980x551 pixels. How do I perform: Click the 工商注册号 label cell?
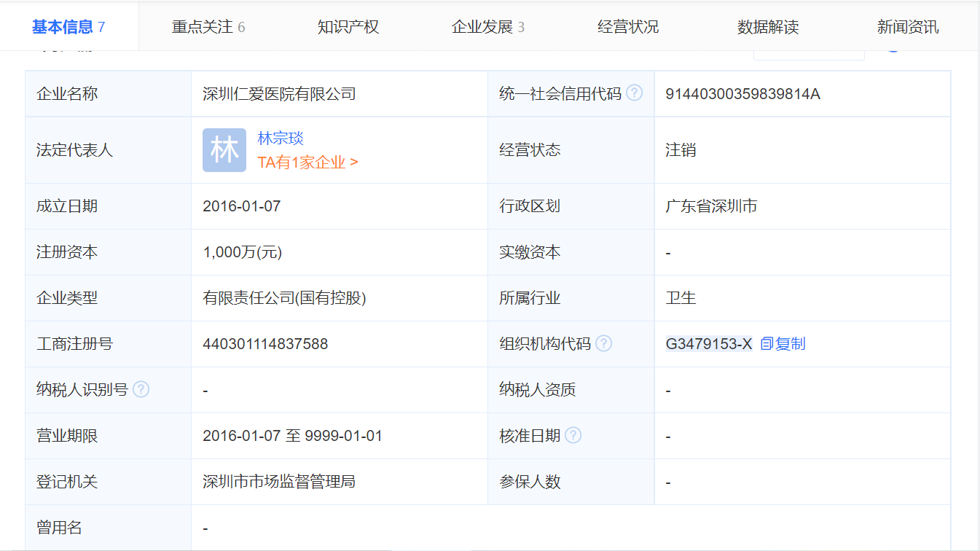tap(109, 343)
